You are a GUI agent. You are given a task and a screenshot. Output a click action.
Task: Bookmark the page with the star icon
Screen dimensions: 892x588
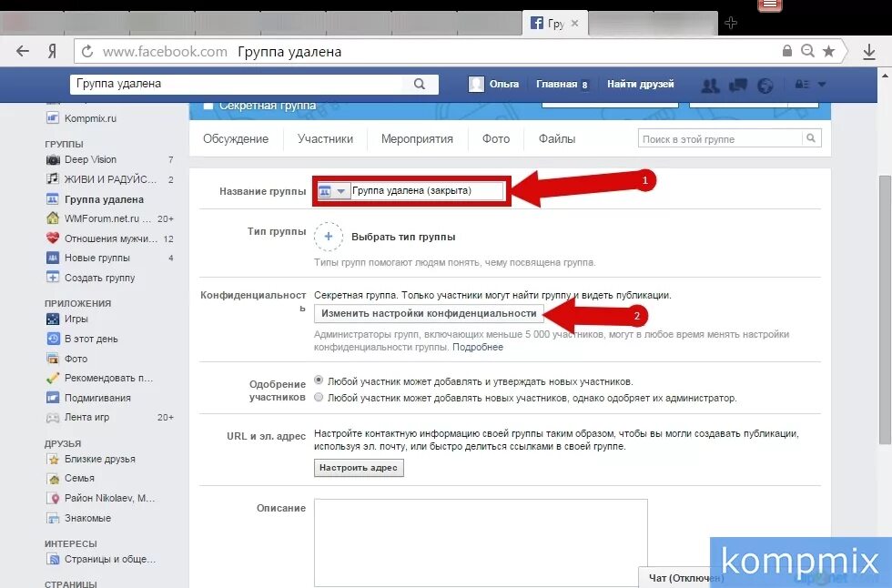[x=829, y=51]
